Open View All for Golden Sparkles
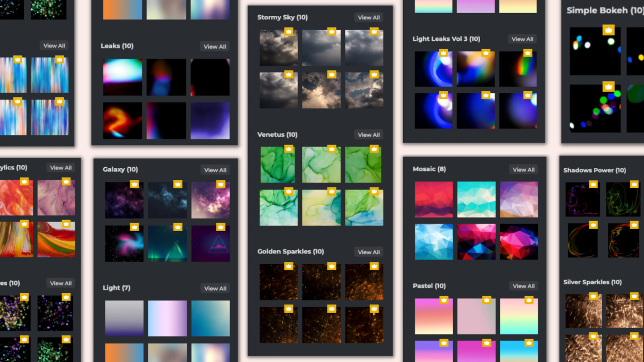Image resolution: width=644 pixels, height=362 pixels. coord(369,252)
